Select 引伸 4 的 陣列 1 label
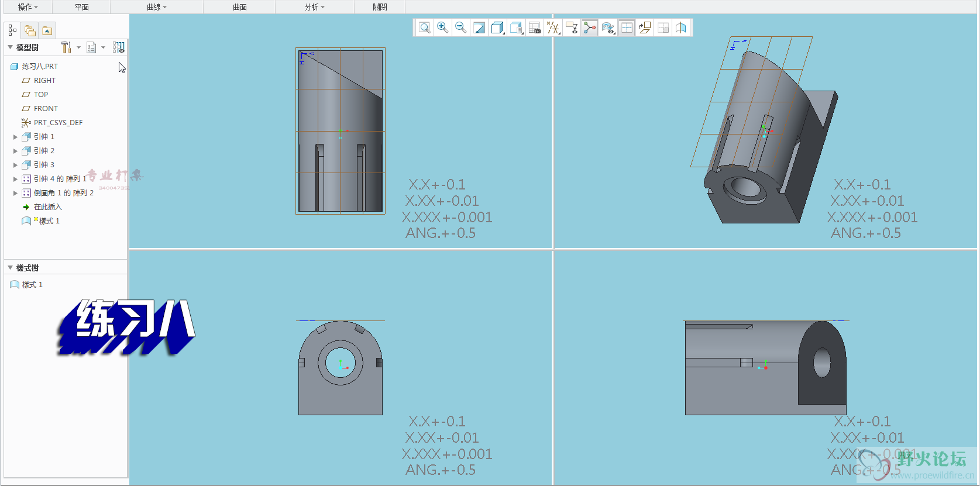The height and width of the screenshot is (486, 980). pyautogui.click(x=60, y=179)
